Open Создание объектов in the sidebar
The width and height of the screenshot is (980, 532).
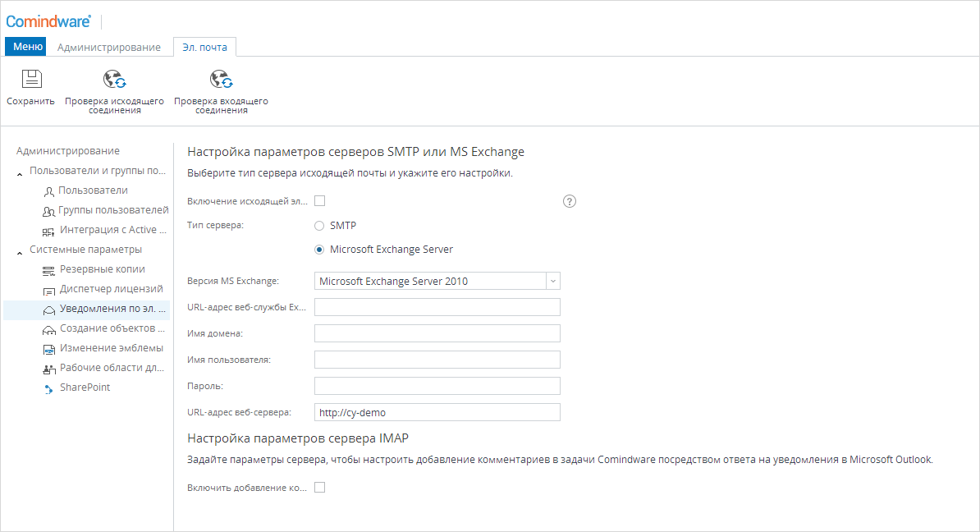112,328
